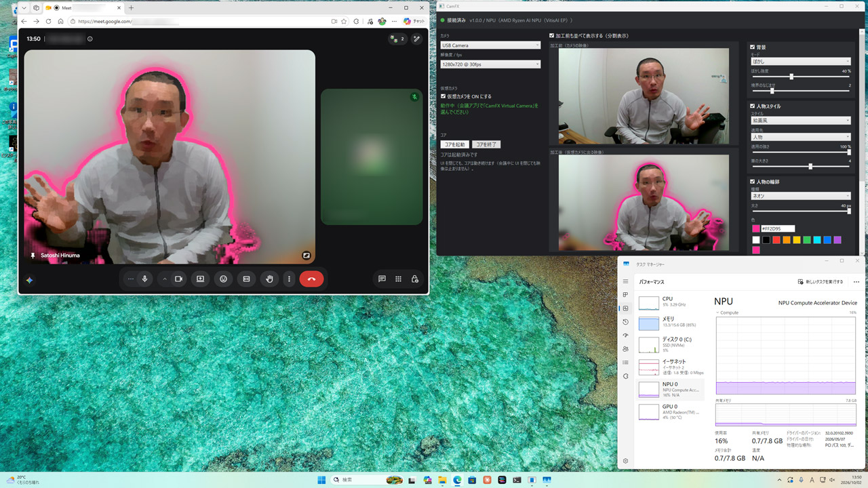Click the present screen icon
This screenshot has width=868, height=488.
tap(200, 279)
